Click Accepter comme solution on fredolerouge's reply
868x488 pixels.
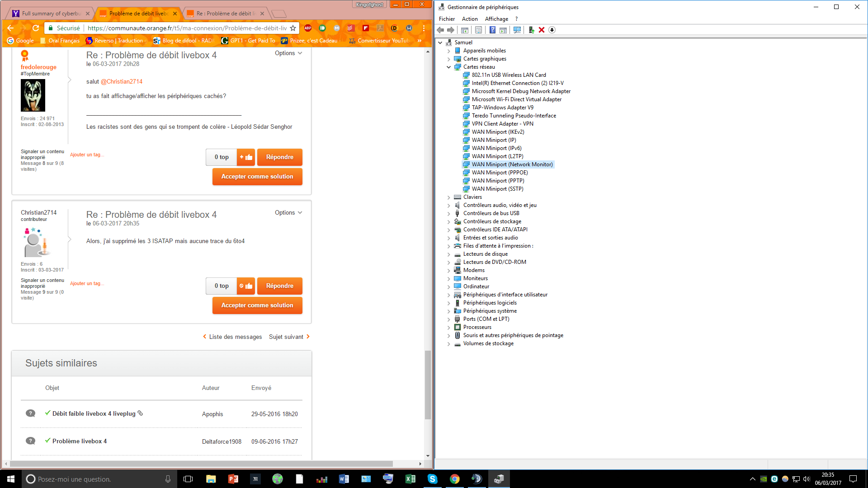pyautogui.click(x=257, y=177)
